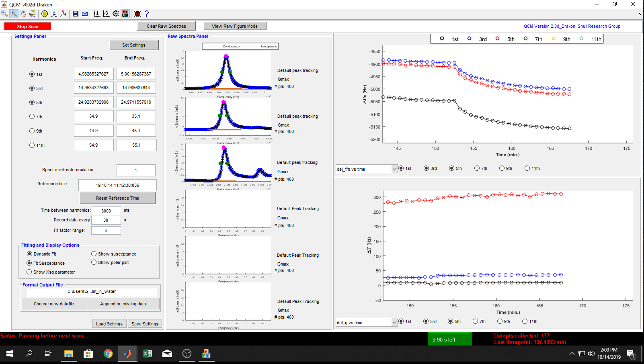Screen dimensions: 644x364
Task: Click the envelope email icon
Action: coord(85,14)
